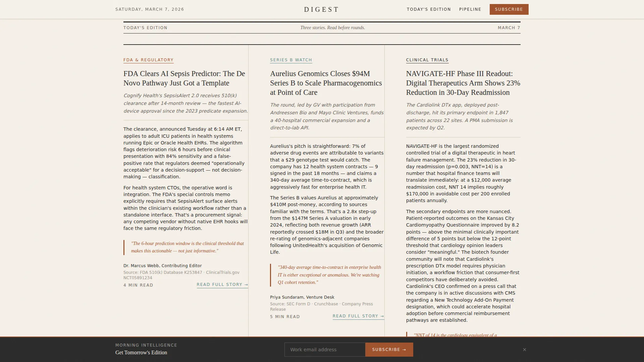
Task: Click the summary starting 'The round, led by GV'
Action: (x=327, y=116)
